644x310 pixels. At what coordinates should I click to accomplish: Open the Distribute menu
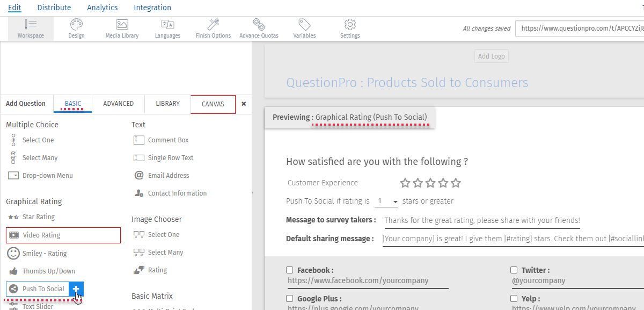point(54,8)
